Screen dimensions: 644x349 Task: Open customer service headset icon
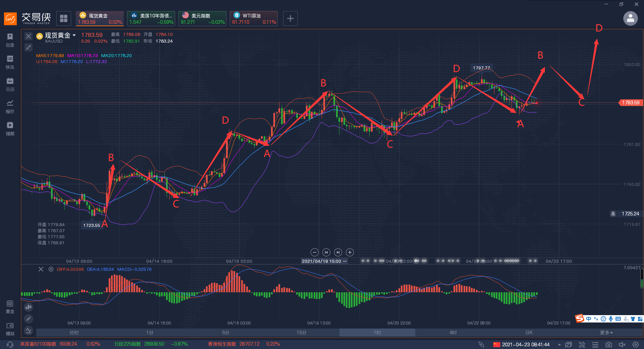pos(10,344)
